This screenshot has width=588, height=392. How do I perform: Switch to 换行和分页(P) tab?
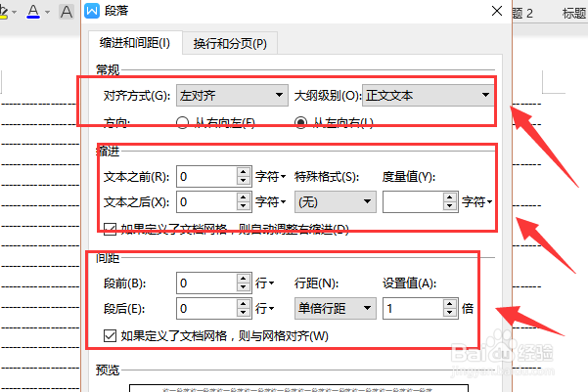230,44
